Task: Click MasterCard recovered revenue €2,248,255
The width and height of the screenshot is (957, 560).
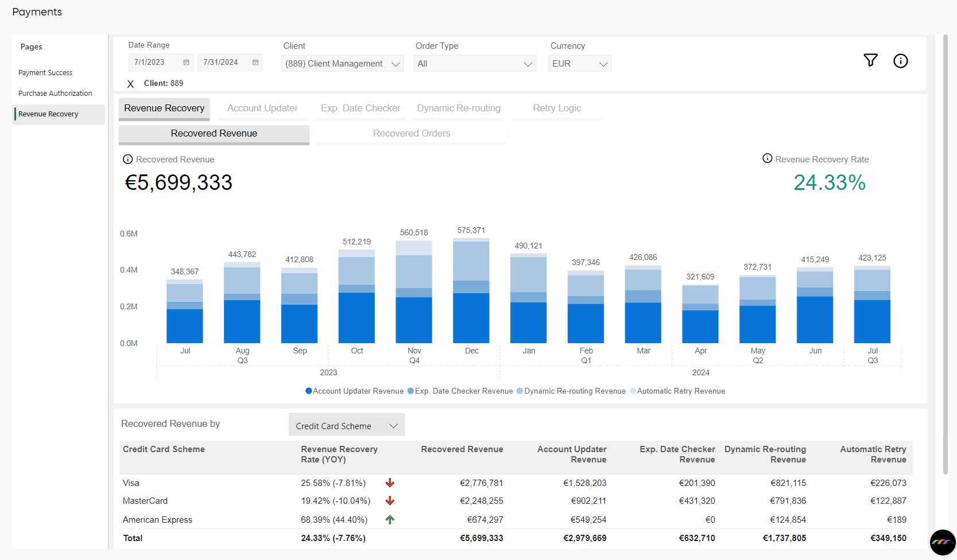Action: click(x=482, y=501)
